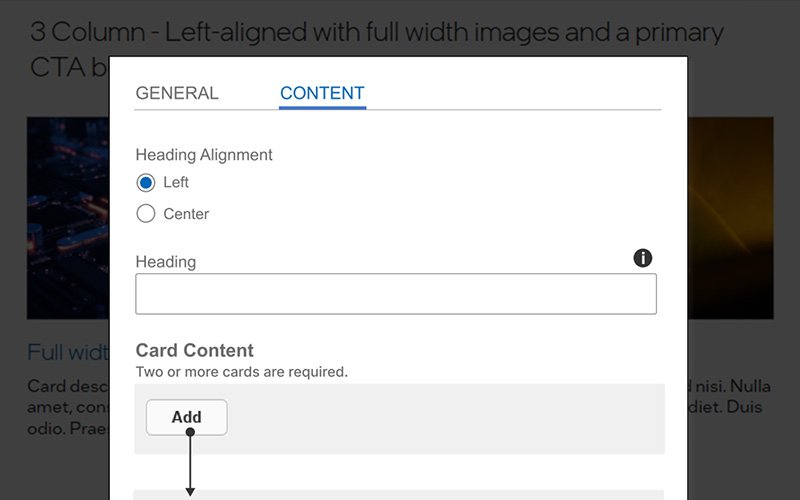Click the 'Center' option label text
The width and height of the screenshot is (800, 500).
186,214
